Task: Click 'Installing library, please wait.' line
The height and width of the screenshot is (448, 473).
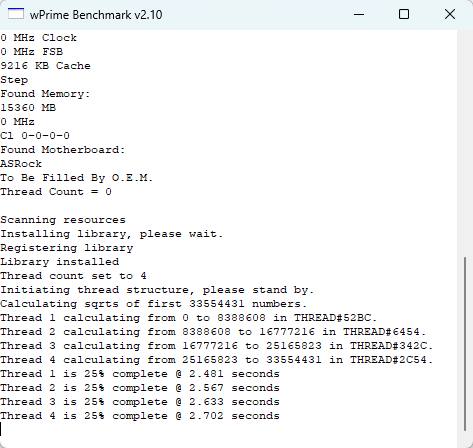Action: click(111, 234)
